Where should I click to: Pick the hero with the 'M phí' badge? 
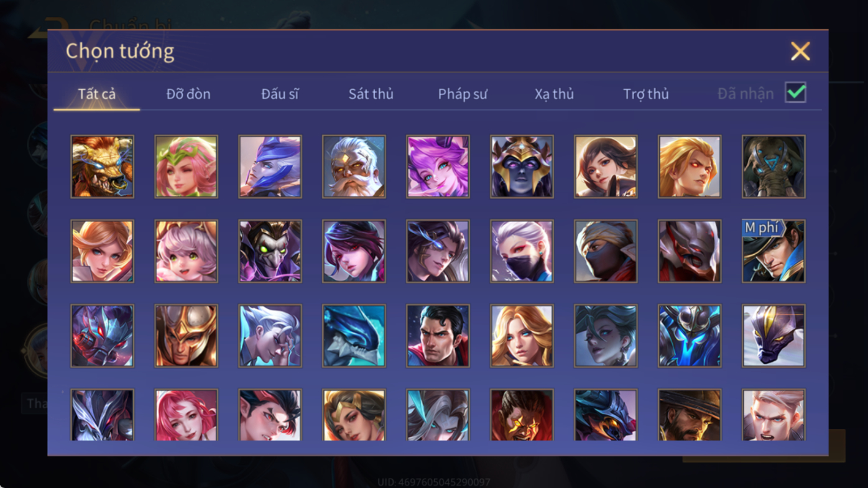[x=773, y=251]
